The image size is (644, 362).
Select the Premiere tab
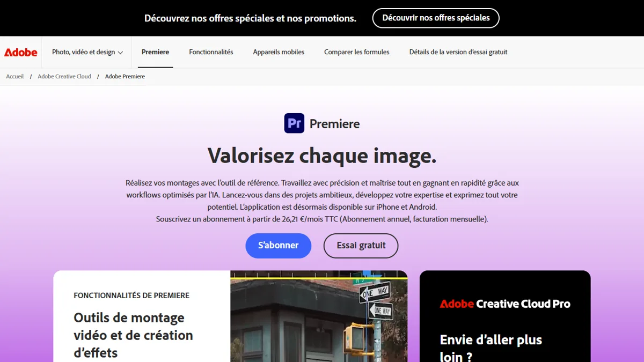coord(155,52)
